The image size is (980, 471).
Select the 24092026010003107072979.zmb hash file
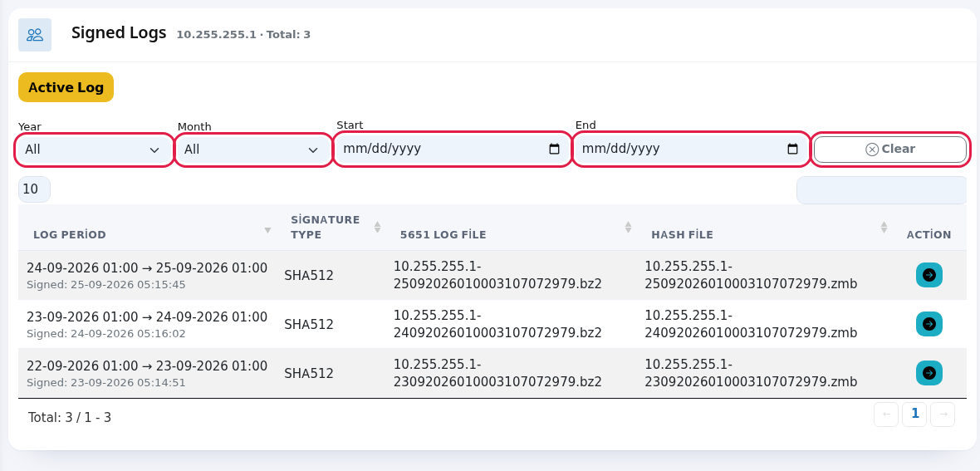pos(751,324)
